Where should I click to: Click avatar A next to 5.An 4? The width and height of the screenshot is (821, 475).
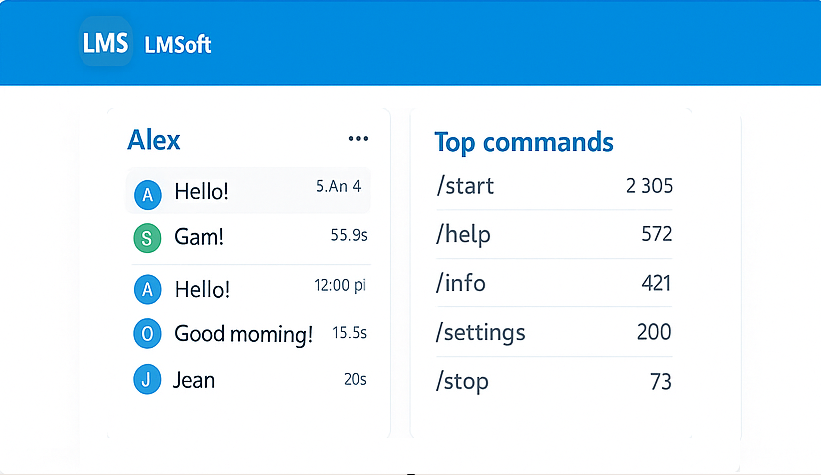[x=148, y=195]
